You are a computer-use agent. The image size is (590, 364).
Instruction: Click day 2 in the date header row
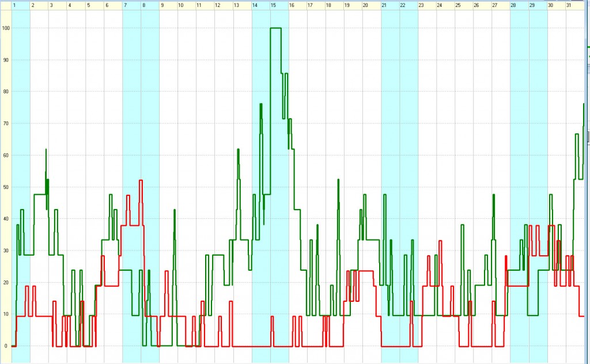click(40, 5)
